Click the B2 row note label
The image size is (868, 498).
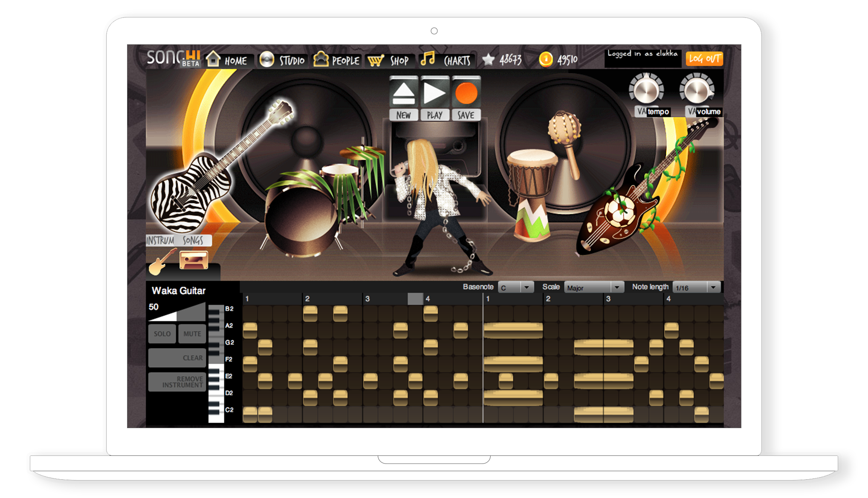[229, 309]
